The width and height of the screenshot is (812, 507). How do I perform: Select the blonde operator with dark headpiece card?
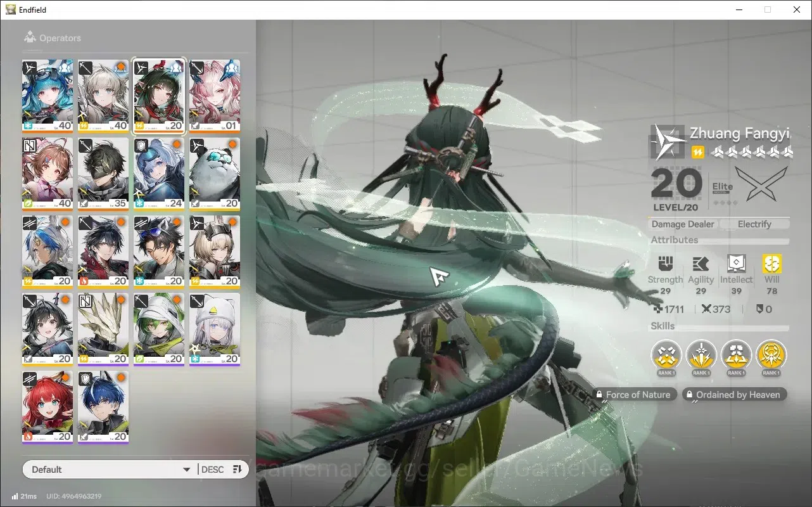215,252
